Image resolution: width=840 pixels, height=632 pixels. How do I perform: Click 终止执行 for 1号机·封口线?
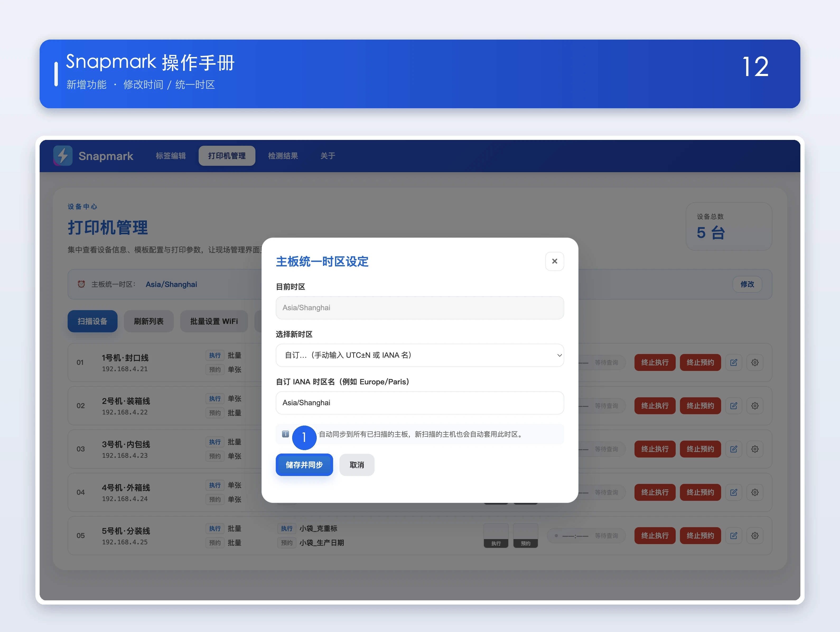(x=655, y=362)
